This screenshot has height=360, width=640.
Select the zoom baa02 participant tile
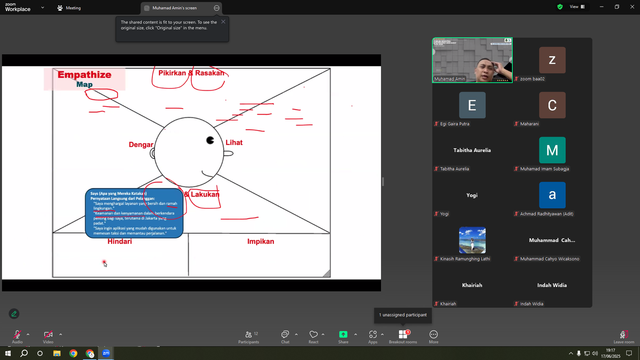[552, 60]
